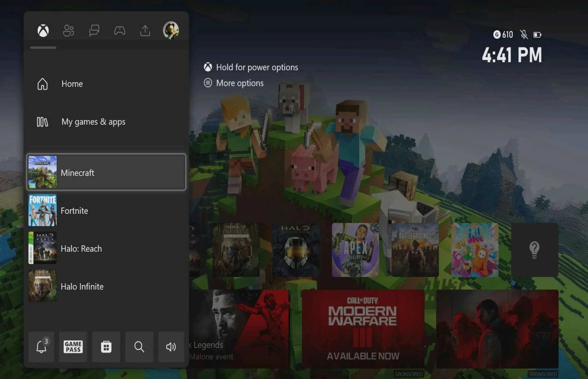Select Halo: Reach in the guide list
The width and height of the screenshot is (588, 379).
[106, 249]
